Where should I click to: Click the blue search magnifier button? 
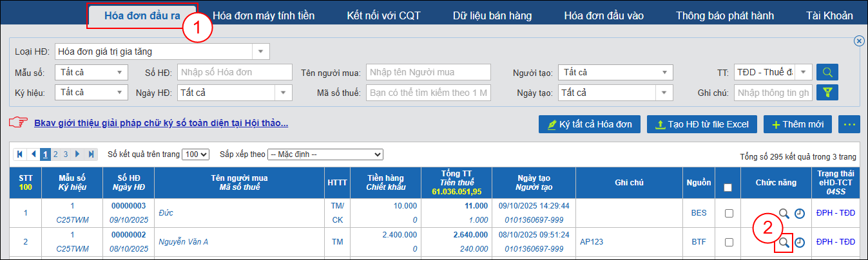(827, 72)
